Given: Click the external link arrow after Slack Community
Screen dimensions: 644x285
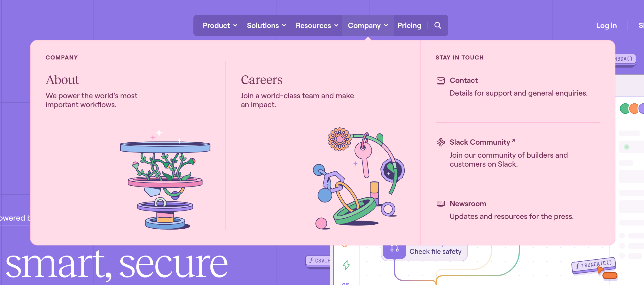Looking at the screenshot, I should point(514,141).
